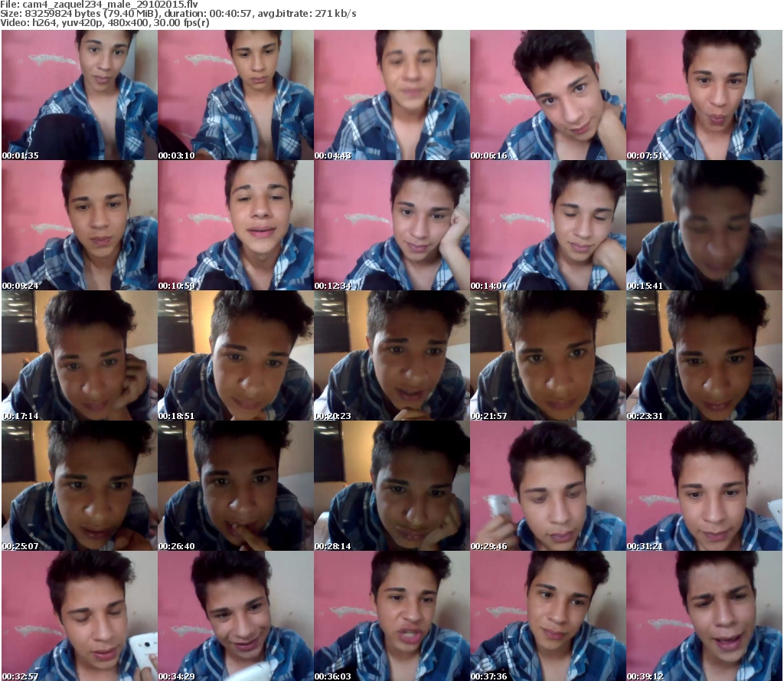Open the frame stamped 00:06:16
The width and height of the screenshot is (784, 681).
tap(548, 95)
